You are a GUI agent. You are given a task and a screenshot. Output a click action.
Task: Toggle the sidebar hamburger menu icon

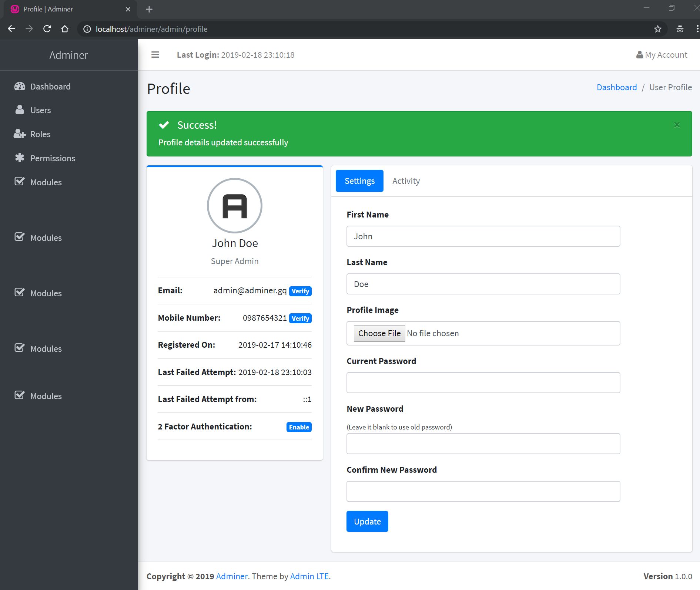155,55
